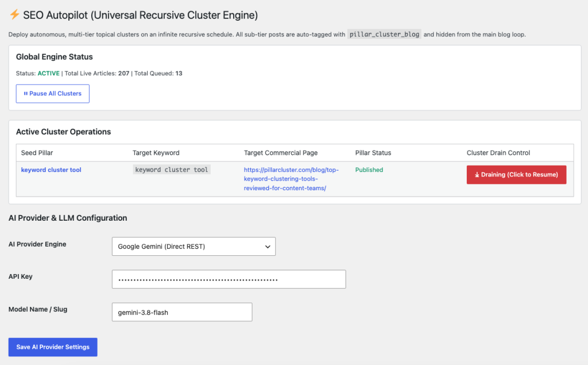Click the API Key label

[21, 276]
